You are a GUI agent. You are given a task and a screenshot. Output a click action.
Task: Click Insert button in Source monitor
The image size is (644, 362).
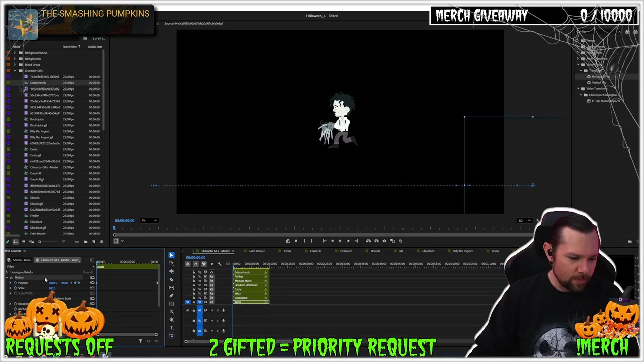click(368, 241)
